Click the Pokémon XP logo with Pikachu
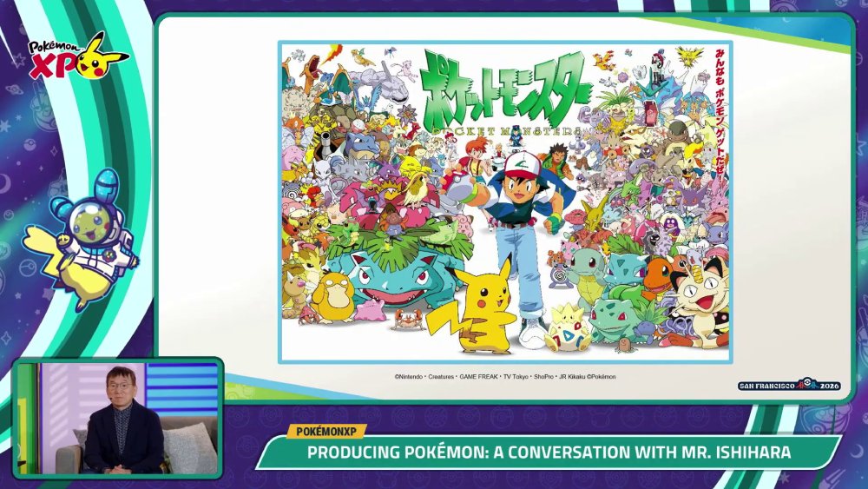868x489 pixels. click(79, 57)
